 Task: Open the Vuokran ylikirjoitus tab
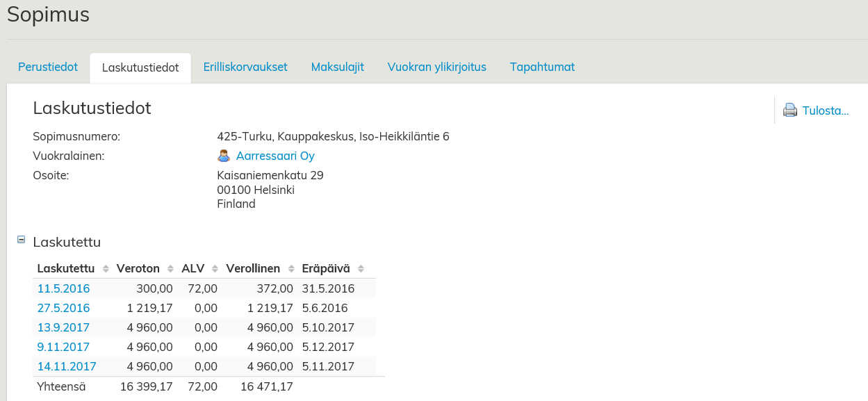pyautogui.click(x=436, y=67)
